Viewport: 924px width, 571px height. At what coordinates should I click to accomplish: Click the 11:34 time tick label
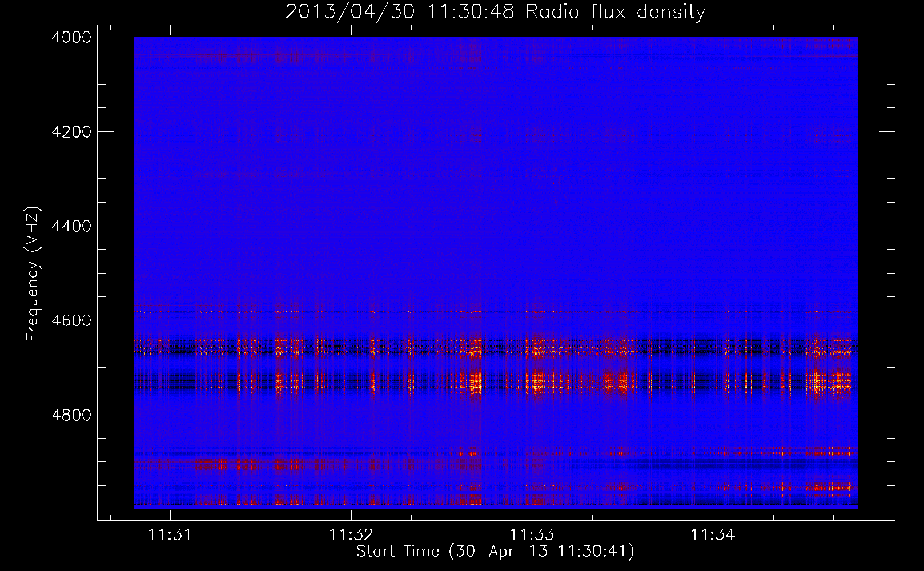tap(713, 535)
